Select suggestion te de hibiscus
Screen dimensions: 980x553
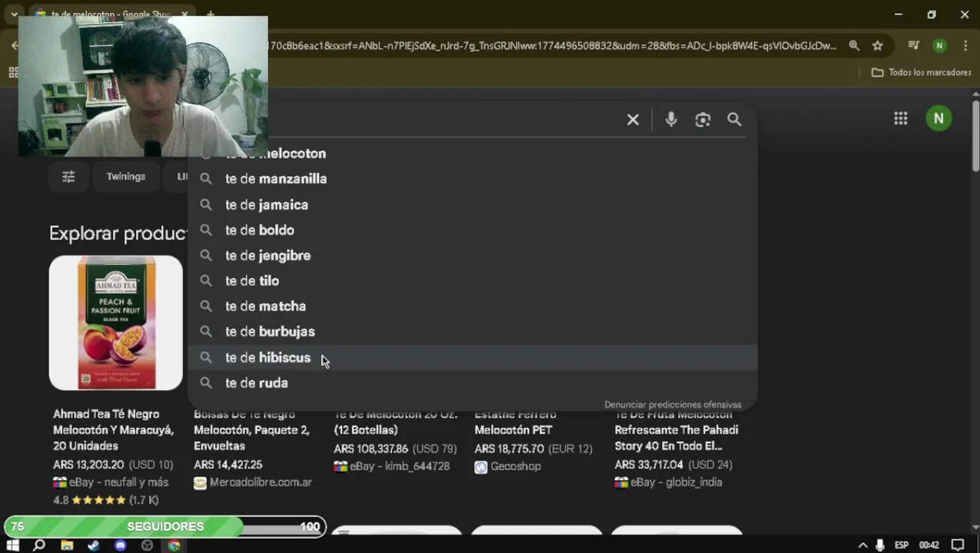point(473,358)
